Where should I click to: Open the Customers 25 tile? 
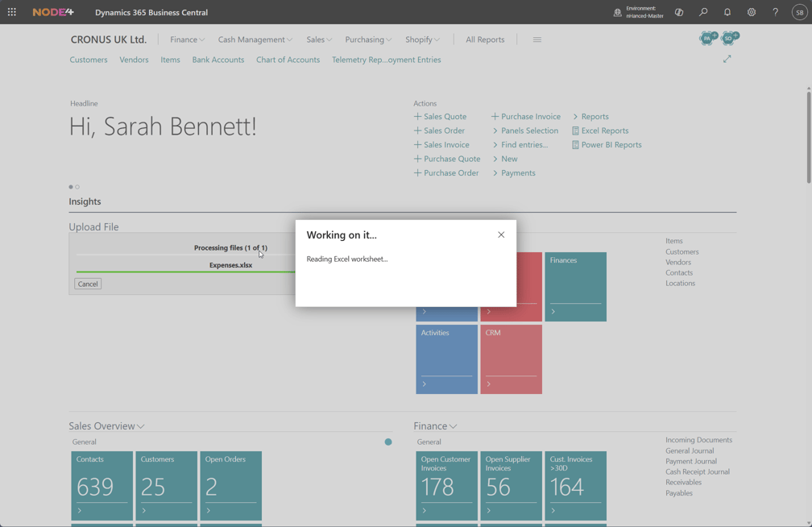(x=166, y=486)
